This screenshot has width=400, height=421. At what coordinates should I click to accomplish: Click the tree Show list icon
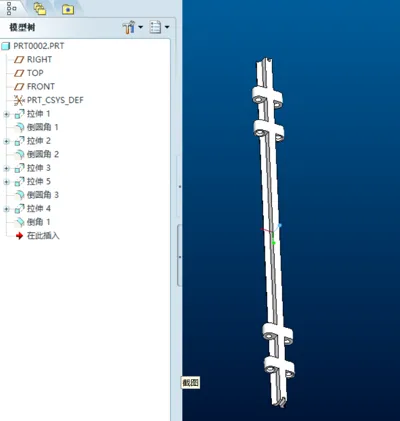(x=155, y=27)
